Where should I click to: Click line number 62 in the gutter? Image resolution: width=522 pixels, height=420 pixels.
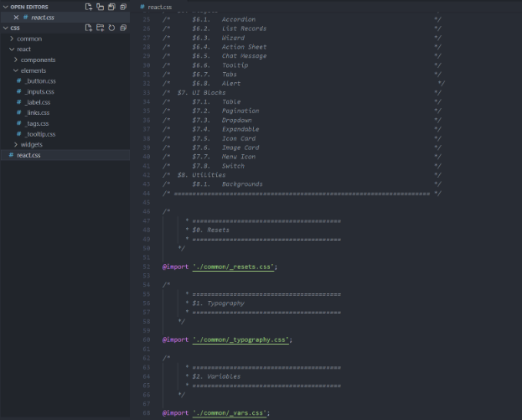pyautogui.click(x=147, y=358)
